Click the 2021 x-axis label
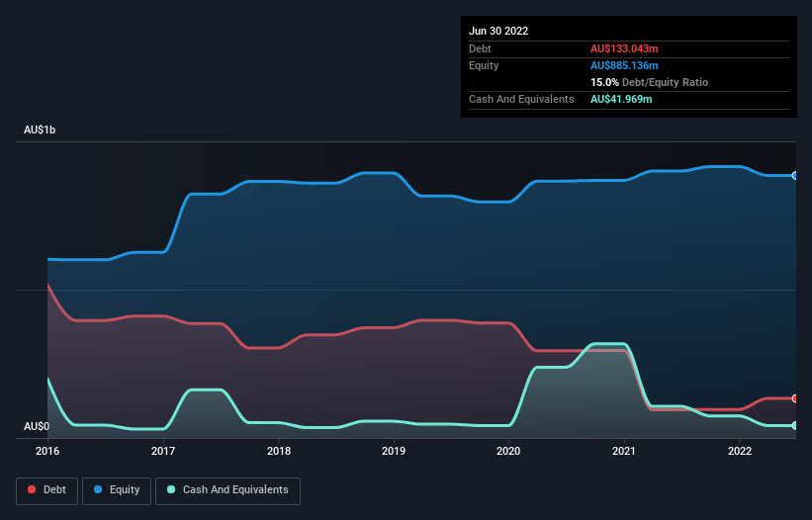This screenshot has width=812, height=520. tap(624, 451)
